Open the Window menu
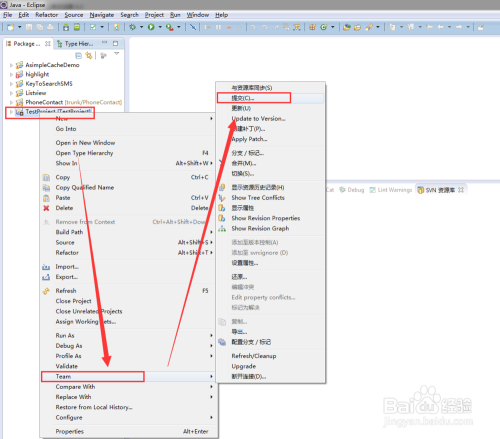The height and width of the screenshot is (439, 500). click(198, 15)
